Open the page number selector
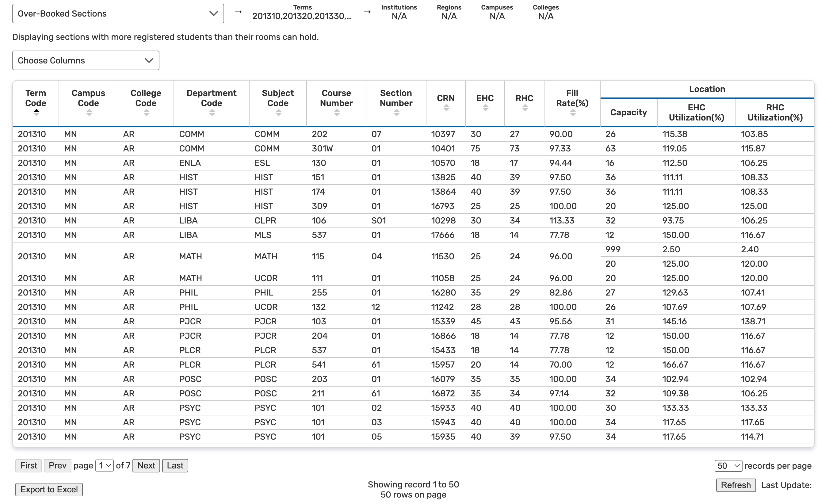The image size is (829, 504). coord(104,466)
